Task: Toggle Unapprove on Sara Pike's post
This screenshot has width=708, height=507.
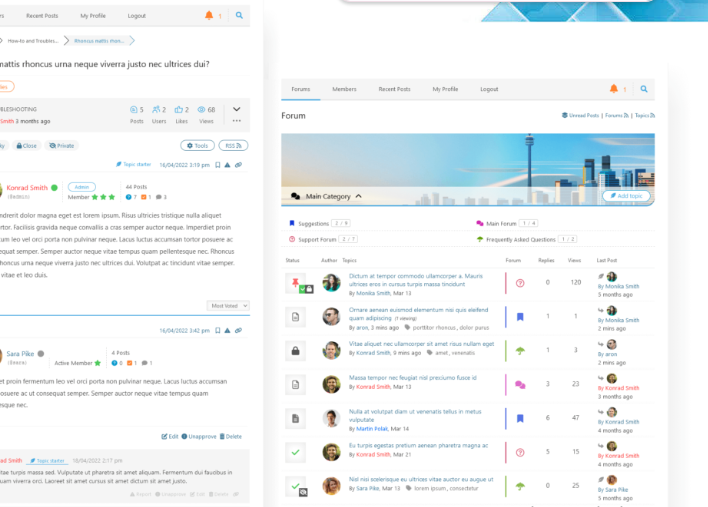Action: pyautogui.click(x=200, y=436)
